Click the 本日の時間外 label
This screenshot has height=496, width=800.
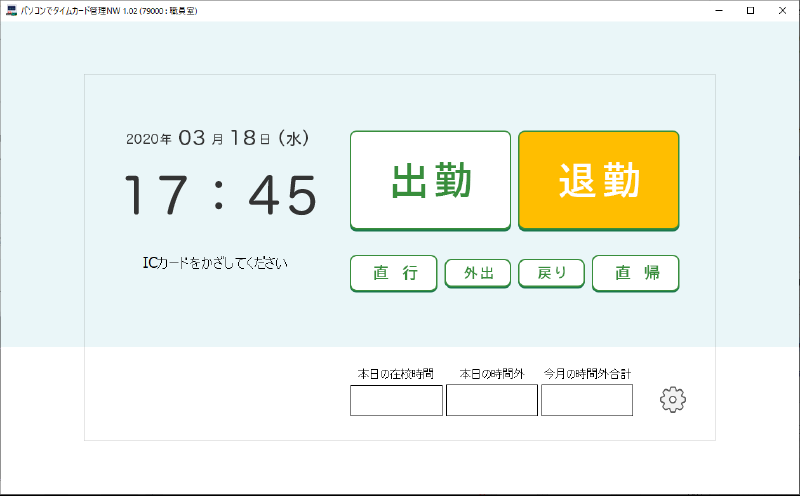[491, 374]
